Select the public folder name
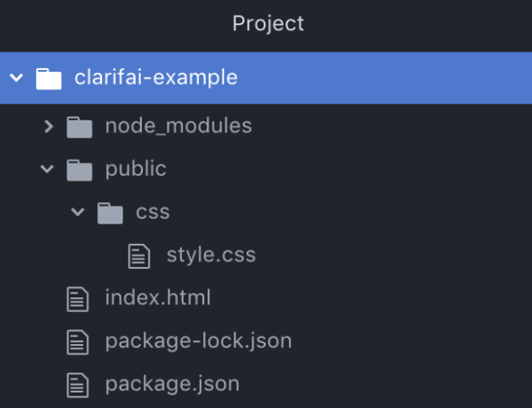 tap(136, 169)
